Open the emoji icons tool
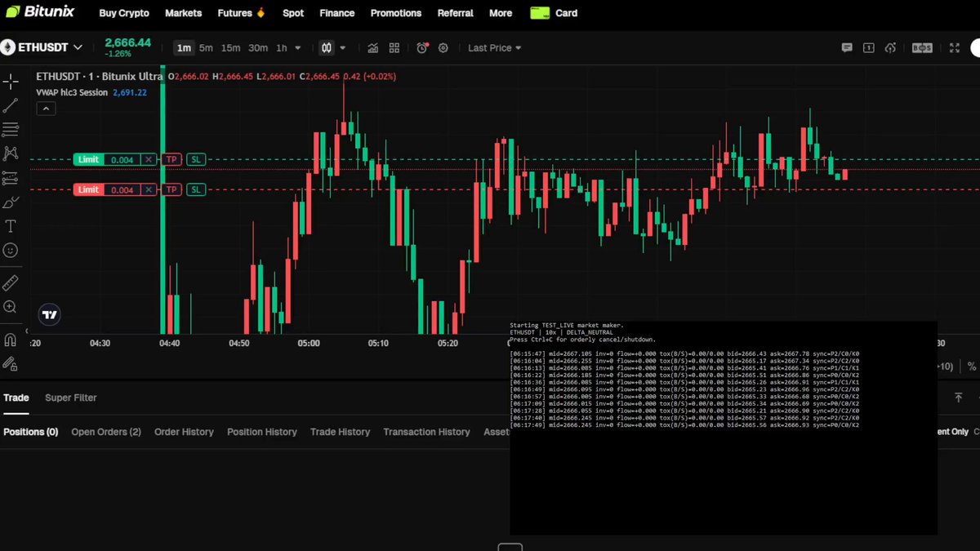 pyautogui.click(x=11, y=251)
